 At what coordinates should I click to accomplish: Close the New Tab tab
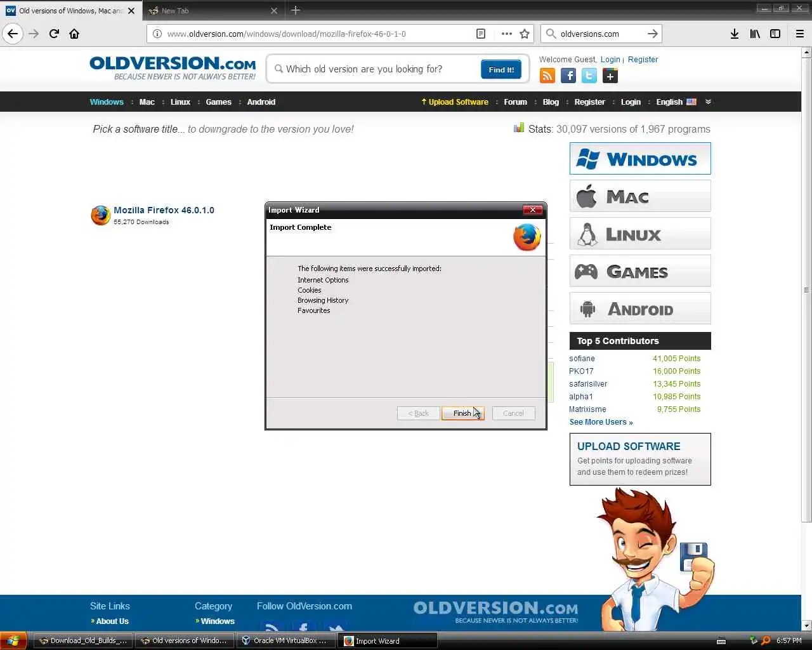(274, 11)
